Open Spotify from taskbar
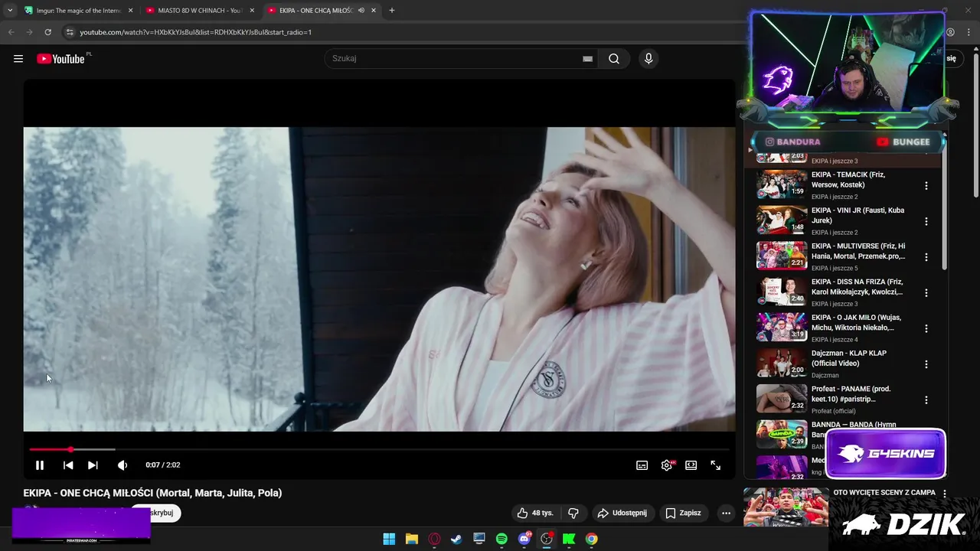Viewport: 980px width, 551px height. click(501, 539)
